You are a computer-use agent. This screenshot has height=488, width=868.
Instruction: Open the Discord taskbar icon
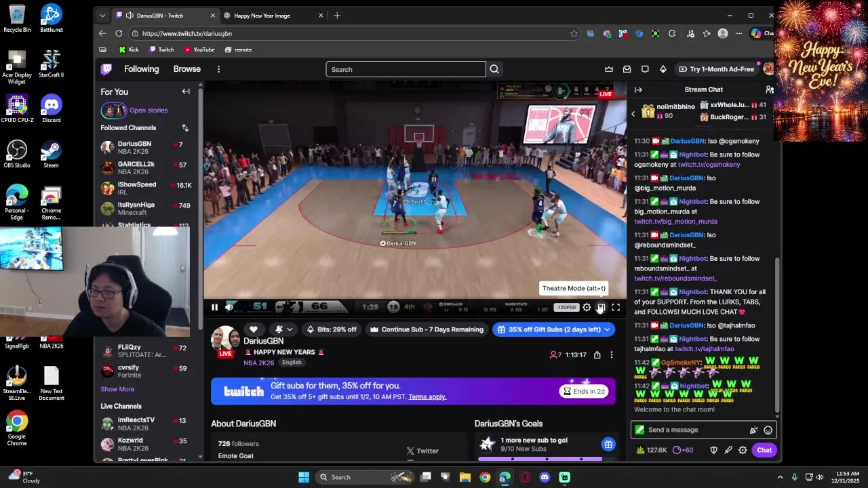(x=545, y=477)
